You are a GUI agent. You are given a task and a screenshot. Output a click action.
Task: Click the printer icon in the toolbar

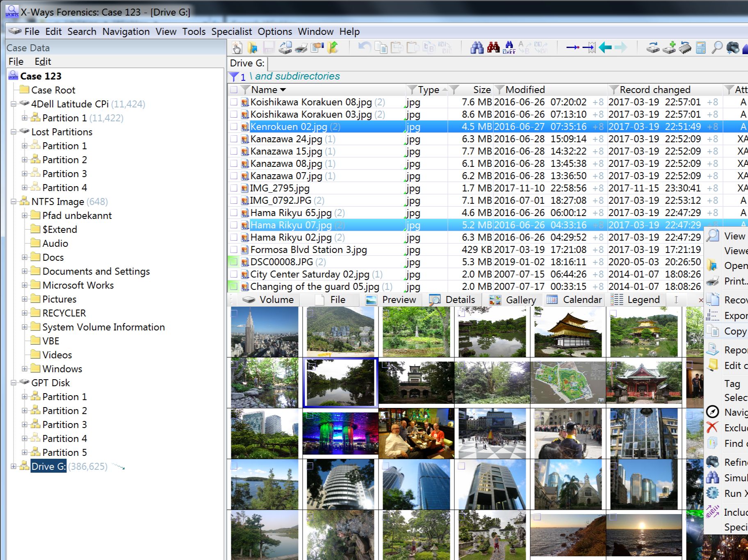click(x=301, y=48)
